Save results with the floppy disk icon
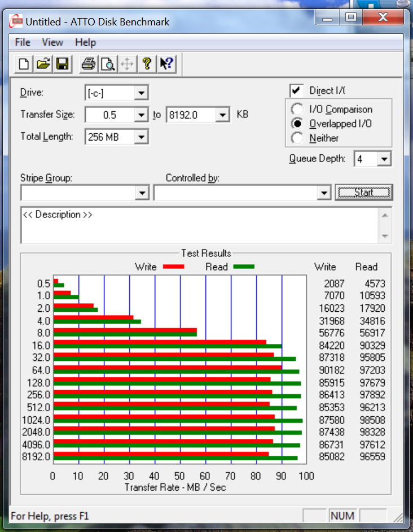This screenshot has width=413, height=532. tap(63, 64)
